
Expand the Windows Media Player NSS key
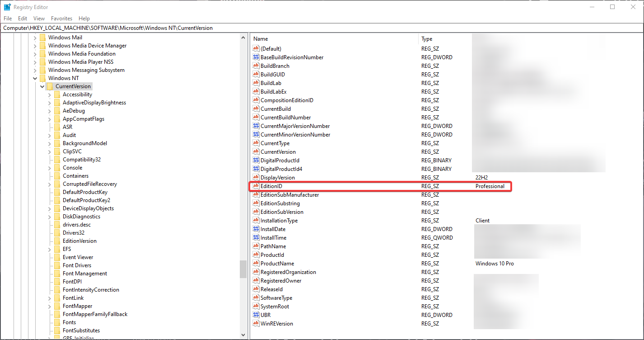(35, 62)
